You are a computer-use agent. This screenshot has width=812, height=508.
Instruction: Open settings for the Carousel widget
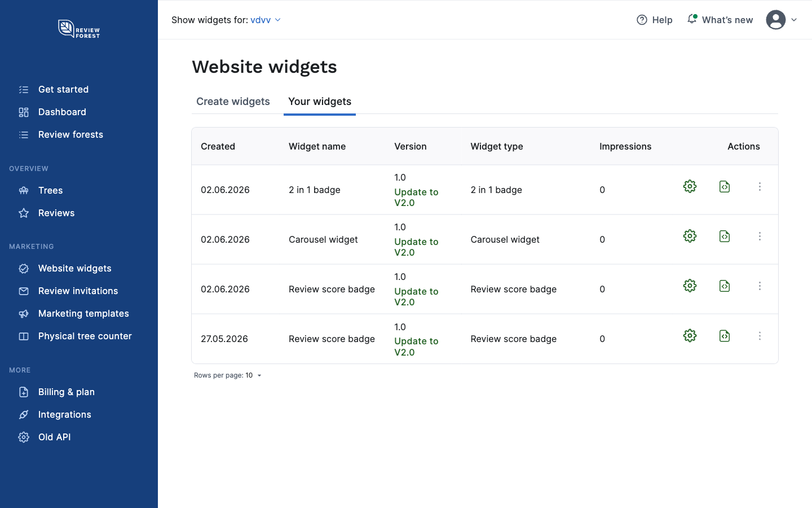pos(690,236)
